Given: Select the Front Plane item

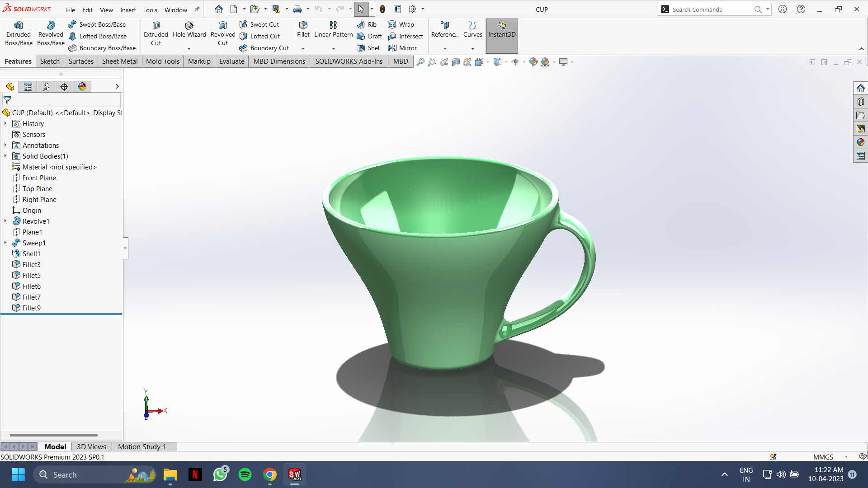Looking at the screenshot, I should (39, 178).
